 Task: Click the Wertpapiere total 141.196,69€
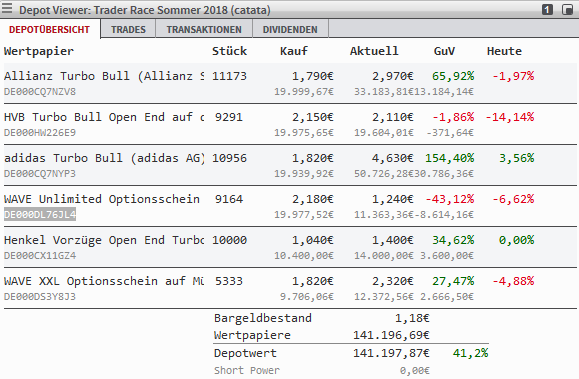coord(391,335)
